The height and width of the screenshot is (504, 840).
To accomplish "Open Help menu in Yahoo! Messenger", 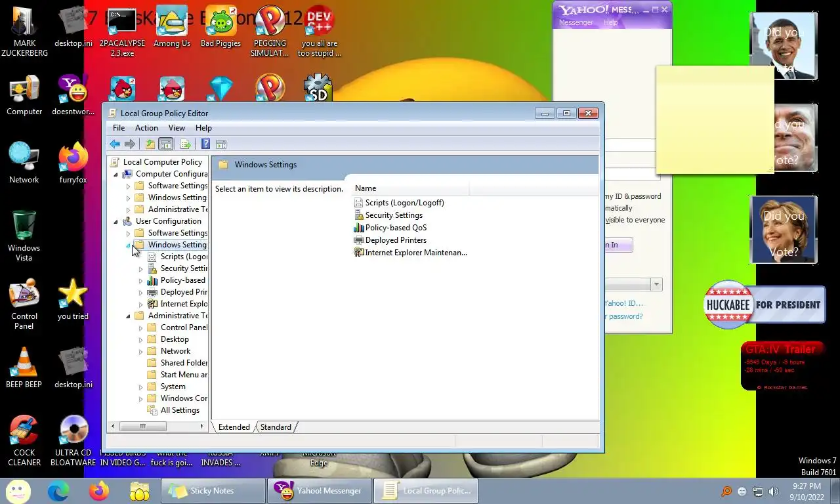I will (610, 22).
